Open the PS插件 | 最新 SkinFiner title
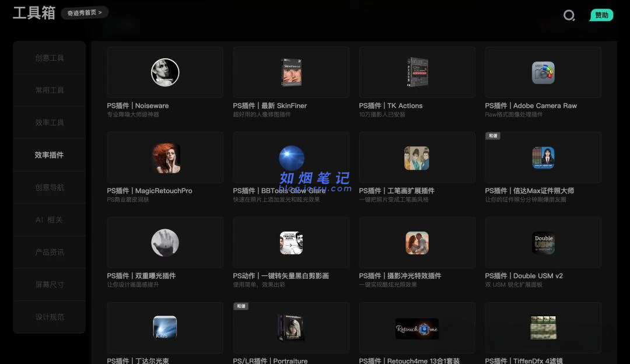Screen dimensions: 630x364 click(270, 106)
